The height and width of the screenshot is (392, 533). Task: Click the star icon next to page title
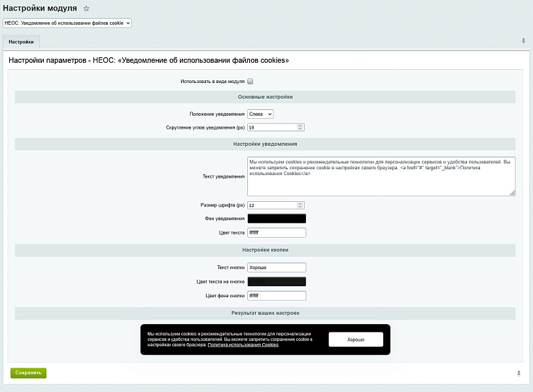pyautogui.click(x=85, y=9)
